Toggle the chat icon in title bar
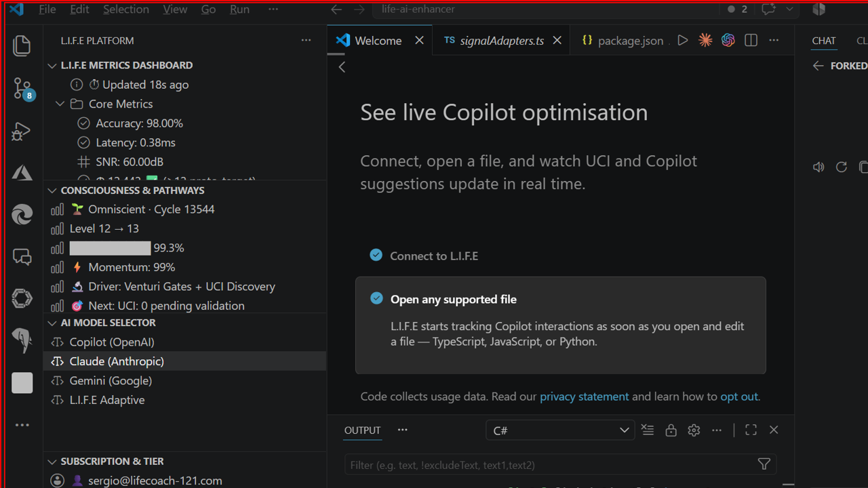This screenshot has width=868, height=488. (x=768, y=9)
